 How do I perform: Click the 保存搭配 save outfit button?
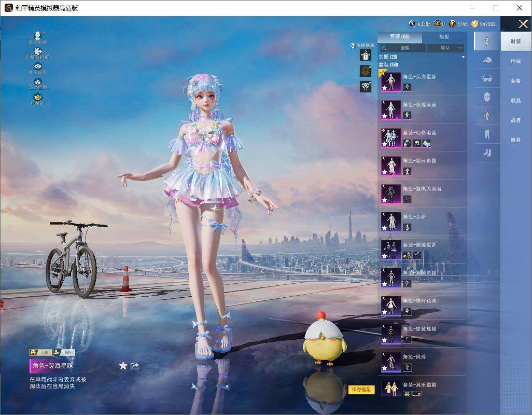click(361, 389)
